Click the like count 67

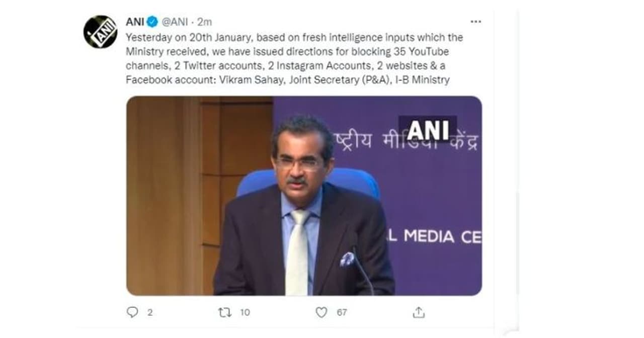[x=342, y=312]
